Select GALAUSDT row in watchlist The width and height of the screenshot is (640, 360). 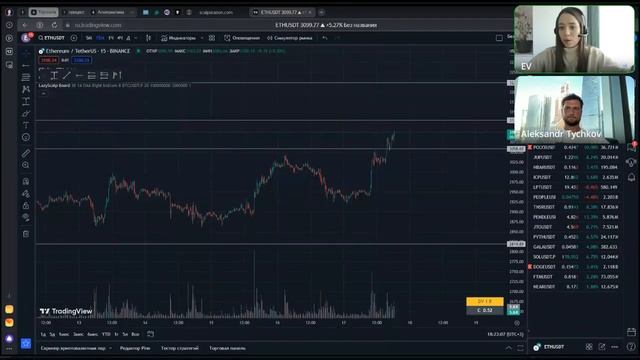click(x=576, y=247)
